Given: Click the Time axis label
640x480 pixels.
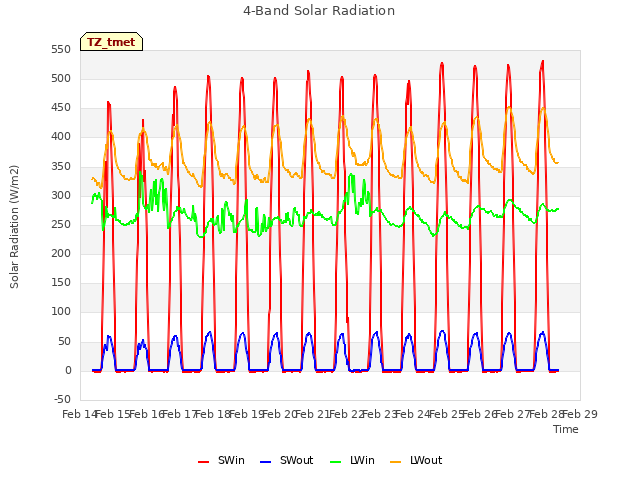Looking at the screenshot, I should 566,429.
